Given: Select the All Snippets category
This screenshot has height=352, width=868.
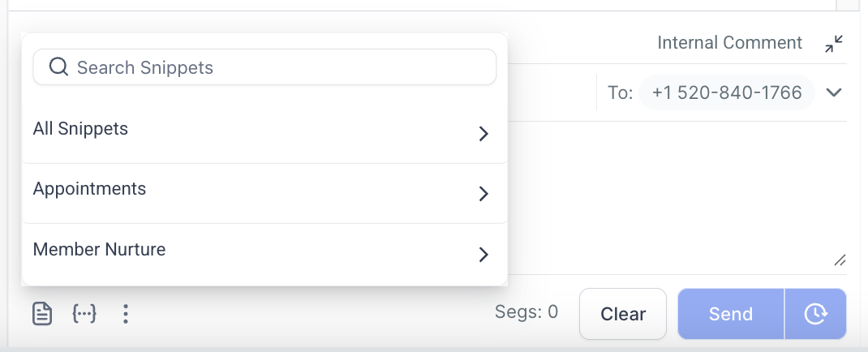Looking at the screenshot, I should (x=80, y=128).
